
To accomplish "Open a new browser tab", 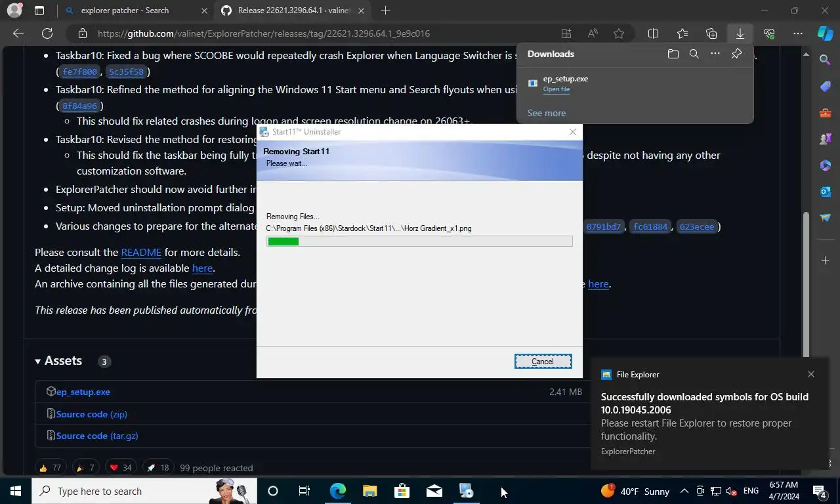I will point(386,10).
